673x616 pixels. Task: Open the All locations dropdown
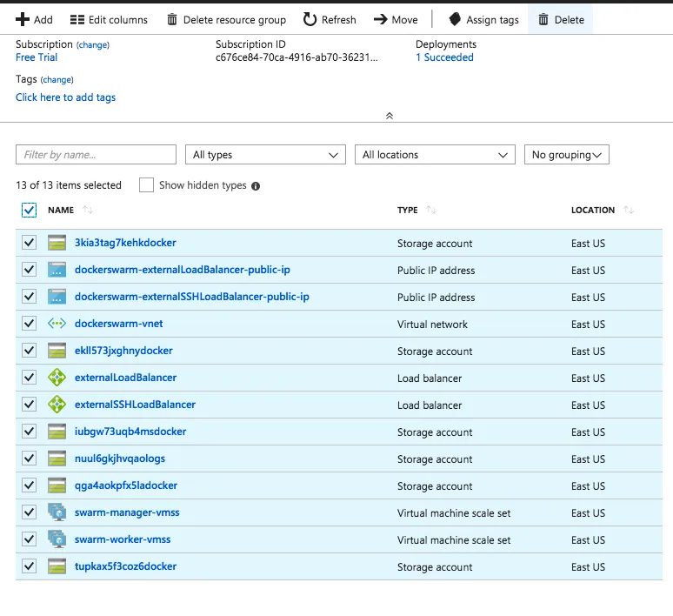coord(435,155)
